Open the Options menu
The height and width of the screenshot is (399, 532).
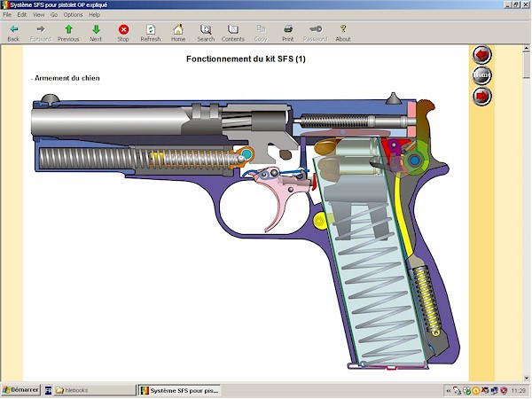click(x=73, y=14)
